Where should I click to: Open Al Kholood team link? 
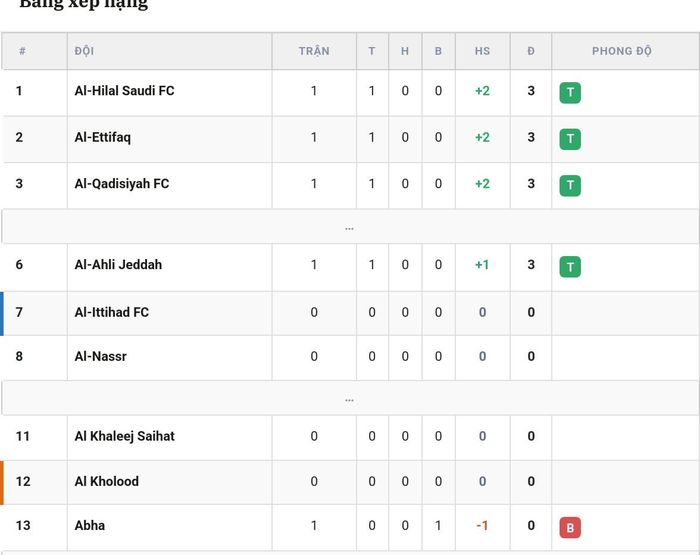coord(107,481)
